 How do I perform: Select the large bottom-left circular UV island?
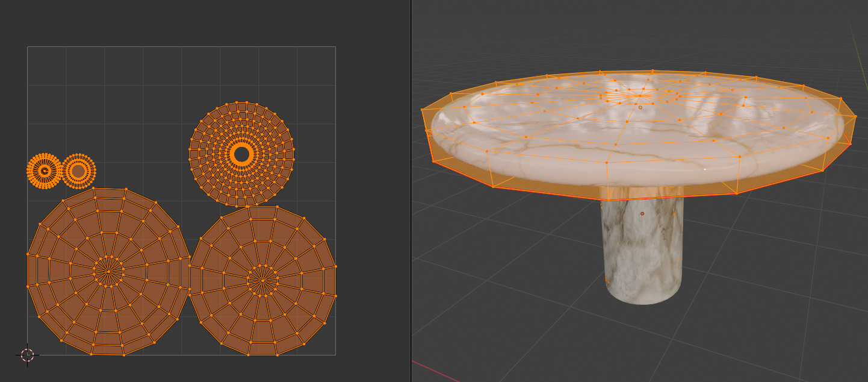point(109,271)
